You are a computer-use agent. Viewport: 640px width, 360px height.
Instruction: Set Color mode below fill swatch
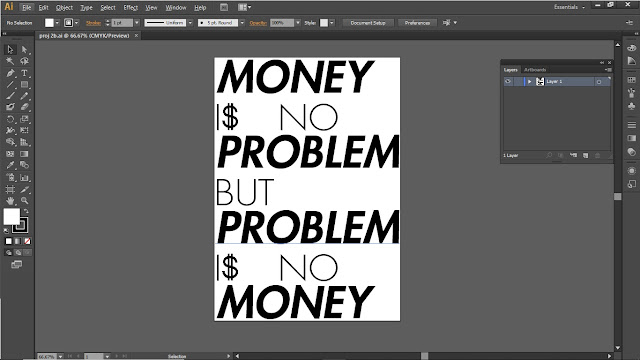(x=9, y=241)
